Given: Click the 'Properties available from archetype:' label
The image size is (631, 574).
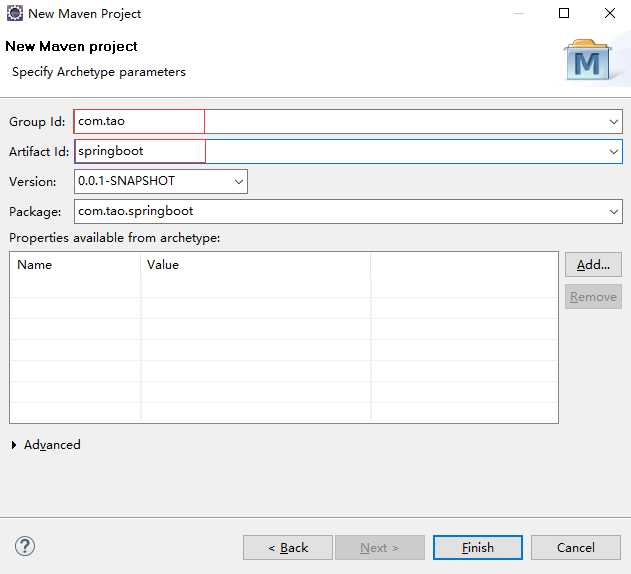Looking at the screenshot, I should (115, 238).
